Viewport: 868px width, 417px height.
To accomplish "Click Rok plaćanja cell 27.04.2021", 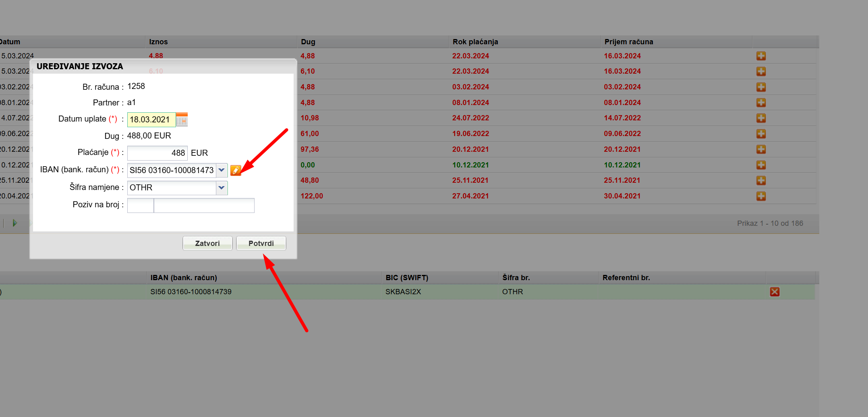I will pyautogui.click(x=470, y=196).
